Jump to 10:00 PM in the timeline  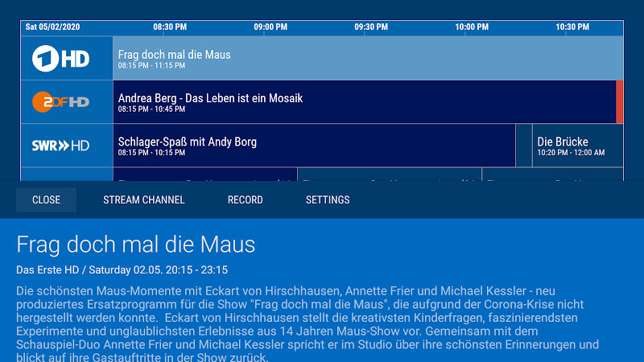tap(472, 27)
